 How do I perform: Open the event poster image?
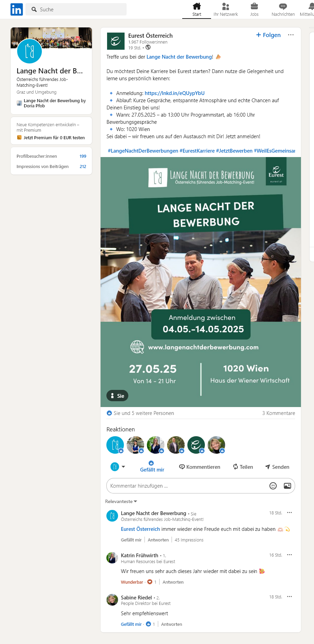(201, 282)
